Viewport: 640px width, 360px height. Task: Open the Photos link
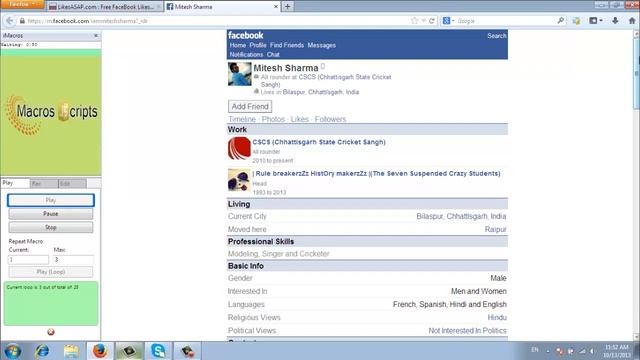pyautogui.click(x=273, y=119)
